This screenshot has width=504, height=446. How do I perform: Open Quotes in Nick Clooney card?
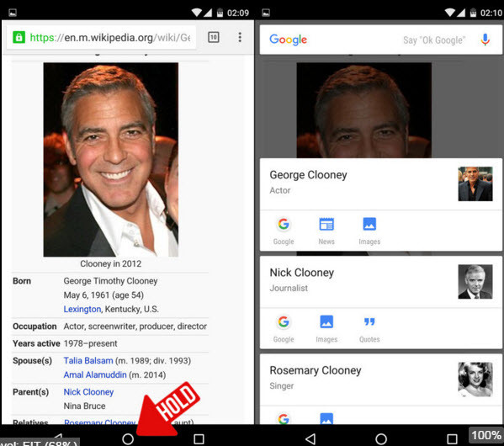369,329
